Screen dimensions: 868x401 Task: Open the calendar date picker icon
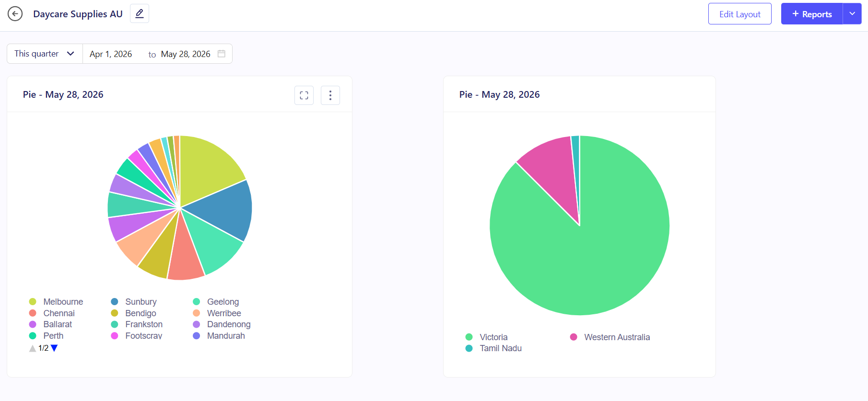222,54
